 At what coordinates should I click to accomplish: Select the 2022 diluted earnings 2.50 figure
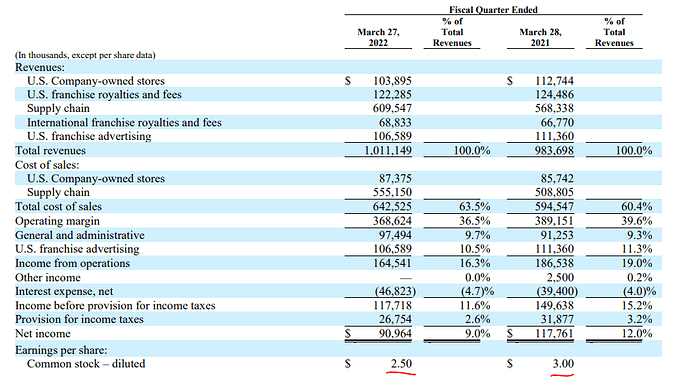tap(401, 364)
